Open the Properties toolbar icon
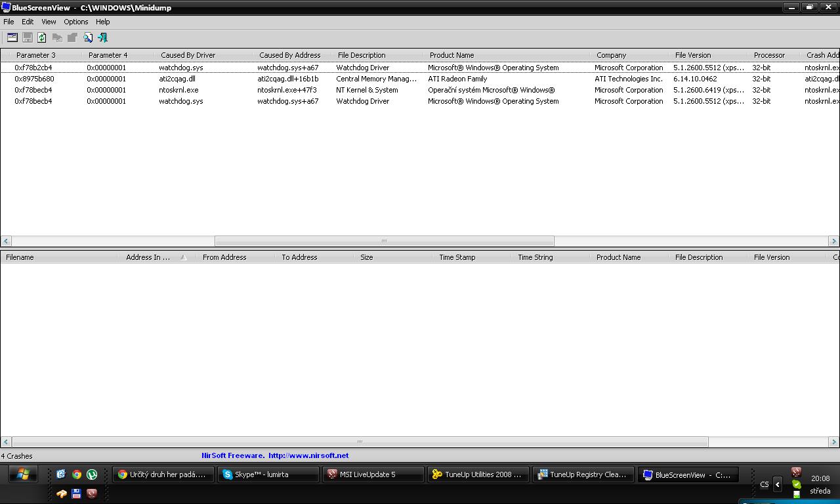 12,37
